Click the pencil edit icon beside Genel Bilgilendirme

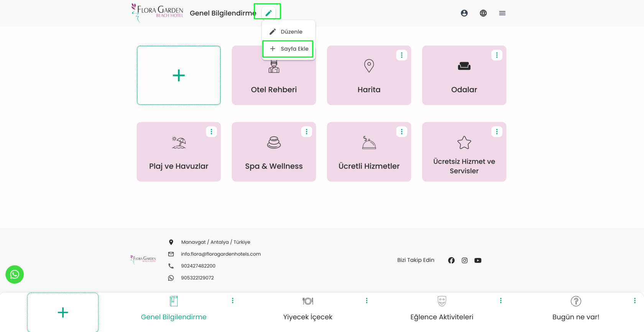268,13
